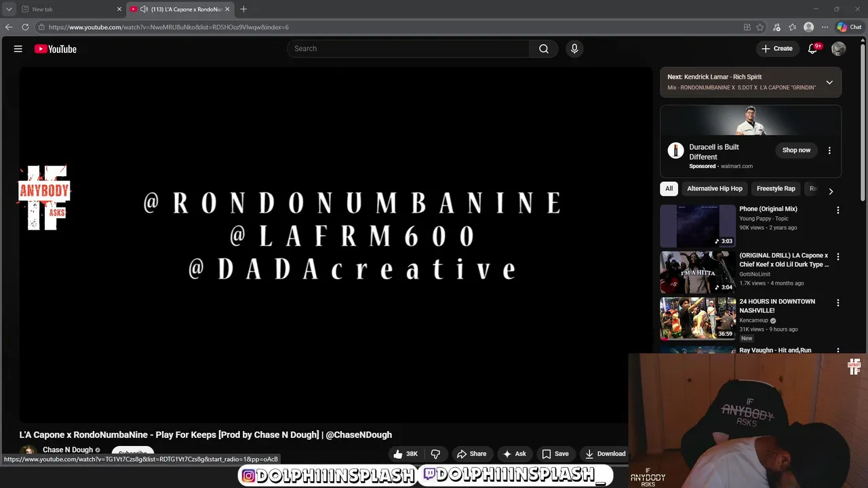Open the favorites list icon
This screenshot has height=488, width=868.
(793, 27)
